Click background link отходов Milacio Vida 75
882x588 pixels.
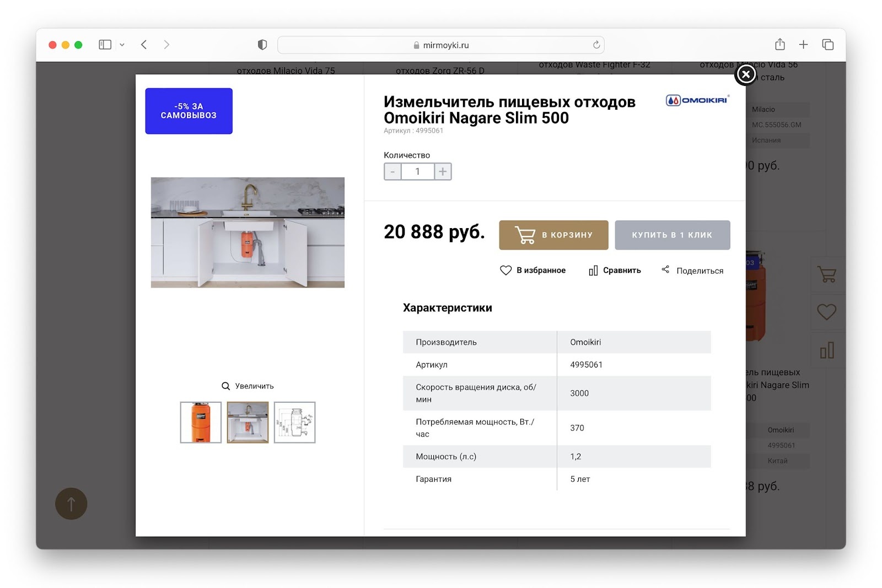pyautogui.click(x=286, y=70)
